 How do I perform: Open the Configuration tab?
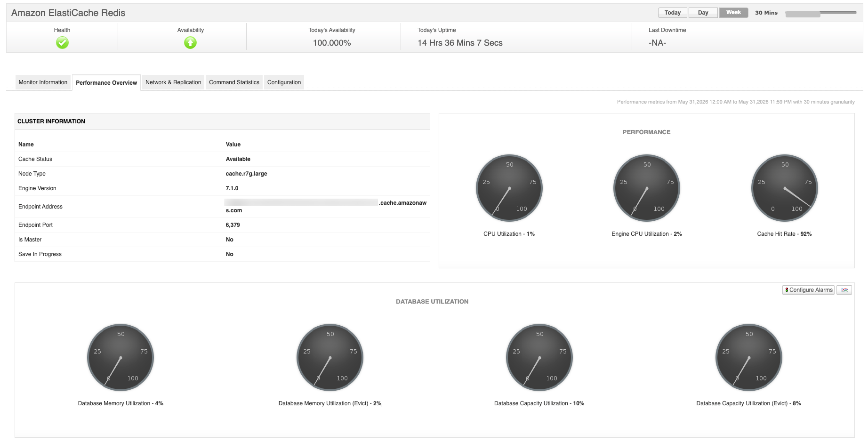(284, 82)
